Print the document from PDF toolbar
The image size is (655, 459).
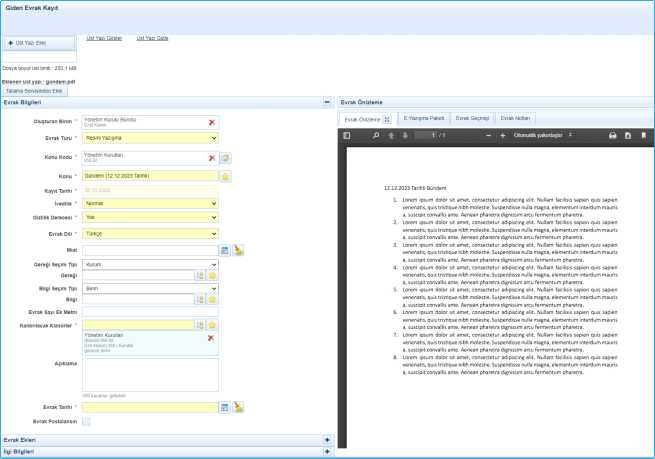coord(612,134)
